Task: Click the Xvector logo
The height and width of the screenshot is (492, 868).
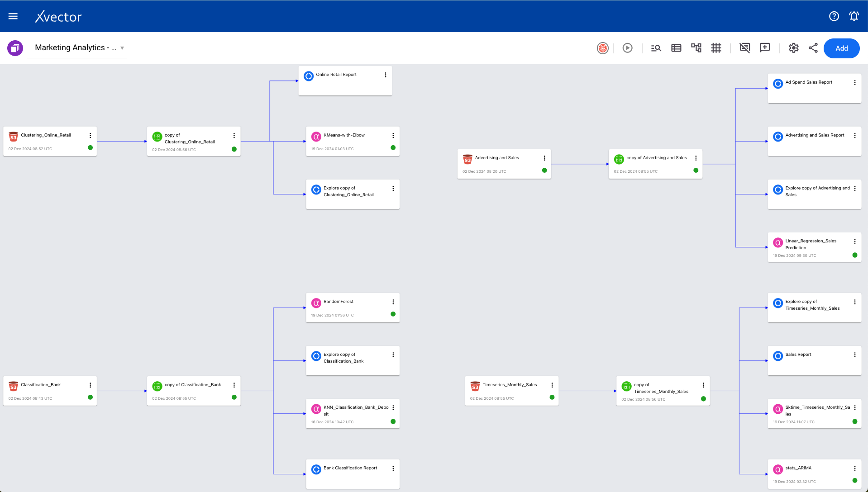Action: [x=58, y=17]
